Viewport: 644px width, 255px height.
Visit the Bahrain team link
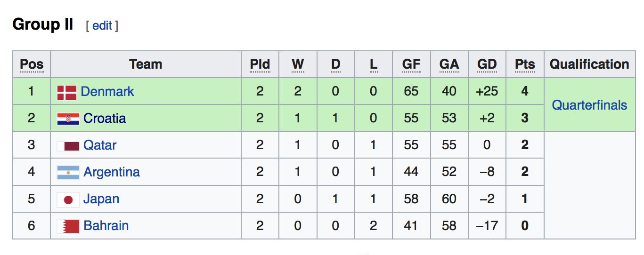pyautogui.click(x=106, y=225)
